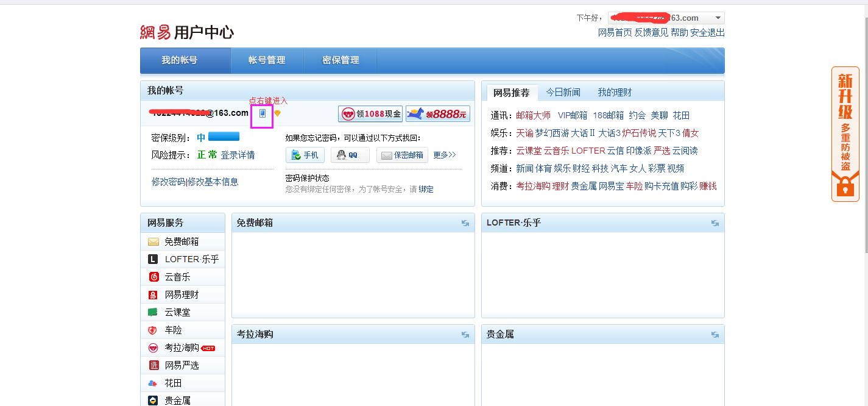This screenshot has height=406, width=868.
Task: Click the 考拉海购 HOT service icon
Action: [154, 347]
